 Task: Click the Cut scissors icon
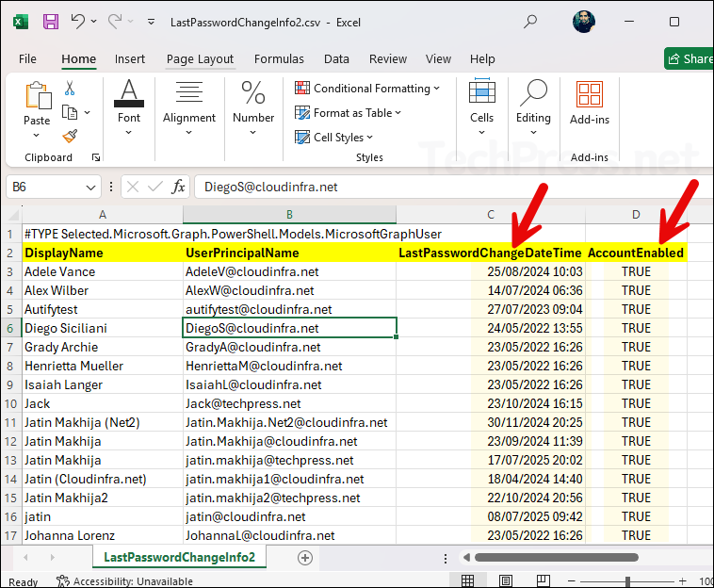coord(69,88)
